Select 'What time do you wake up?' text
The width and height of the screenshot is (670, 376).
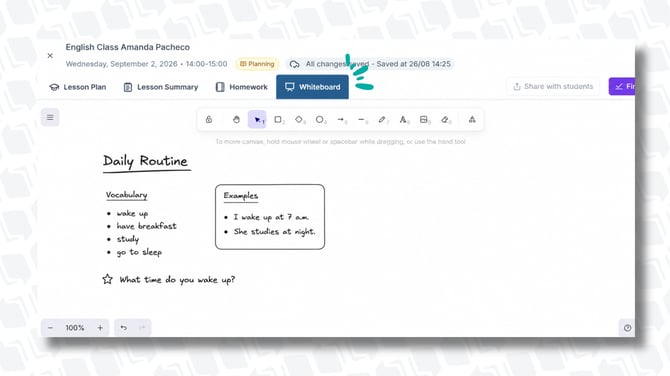pos(177,280)
